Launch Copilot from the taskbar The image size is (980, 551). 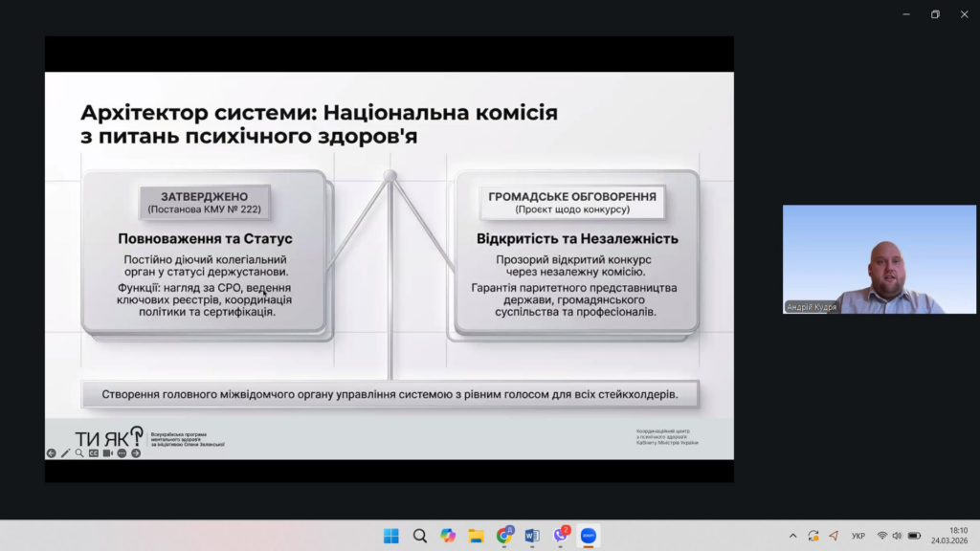[x=448, y=536]
